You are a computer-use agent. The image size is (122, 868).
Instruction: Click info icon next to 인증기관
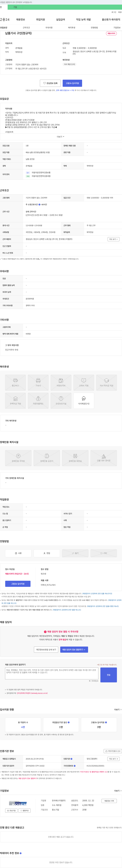click(x=71, y=759)
